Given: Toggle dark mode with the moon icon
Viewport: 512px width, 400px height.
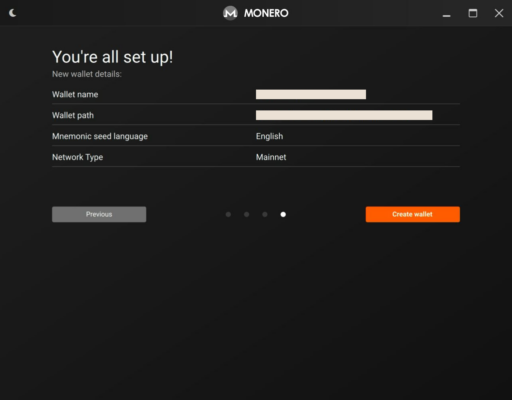Looking at the screenshot, I should [13, 13].
